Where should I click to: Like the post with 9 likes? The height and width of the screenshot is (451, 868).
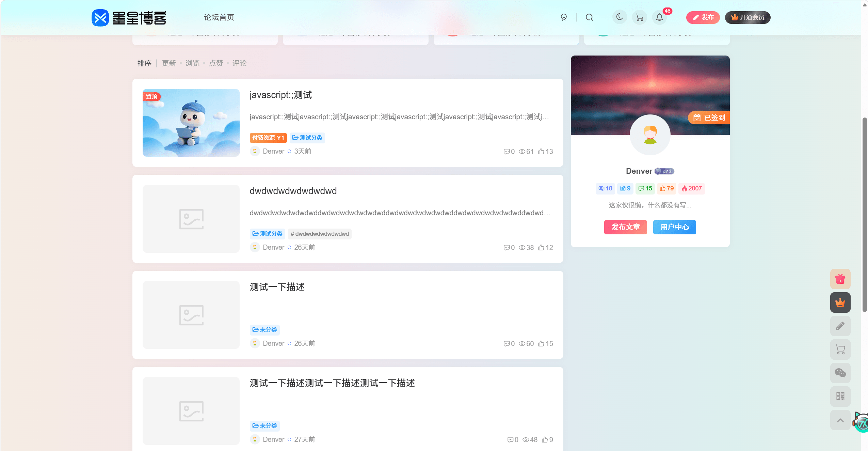coord(547,440)
